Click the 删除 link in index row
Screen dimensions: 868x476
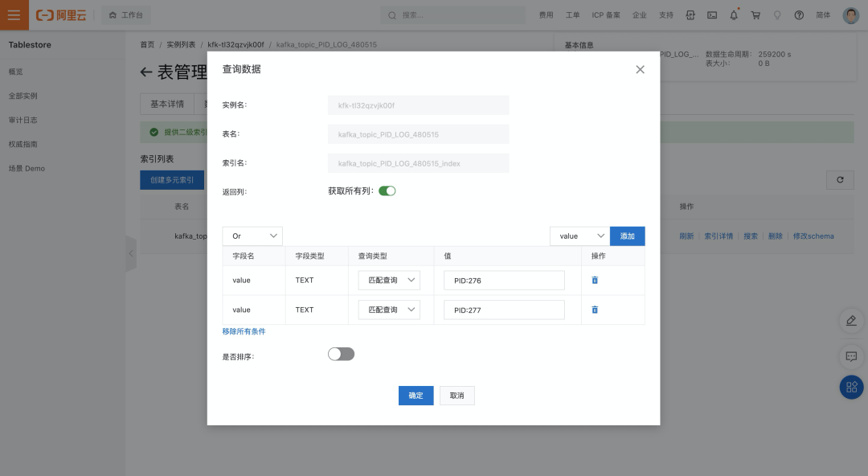[775, 236]
